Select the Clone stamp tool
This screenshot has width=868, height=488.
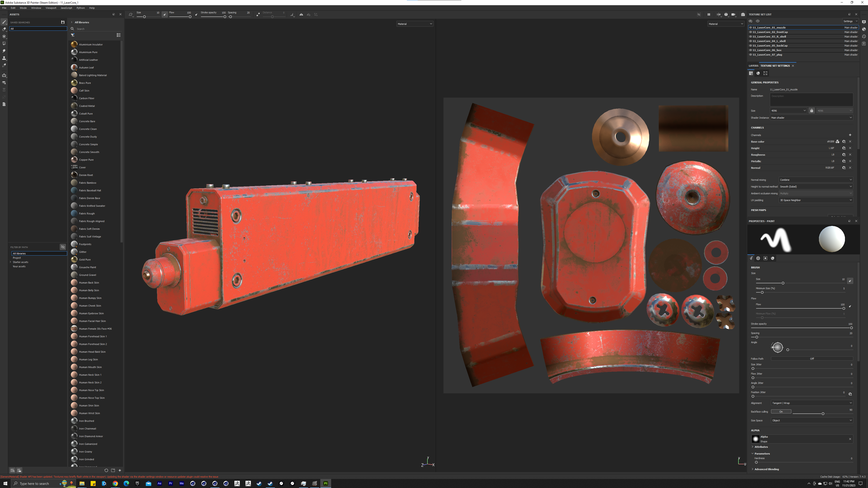(4, 58)
